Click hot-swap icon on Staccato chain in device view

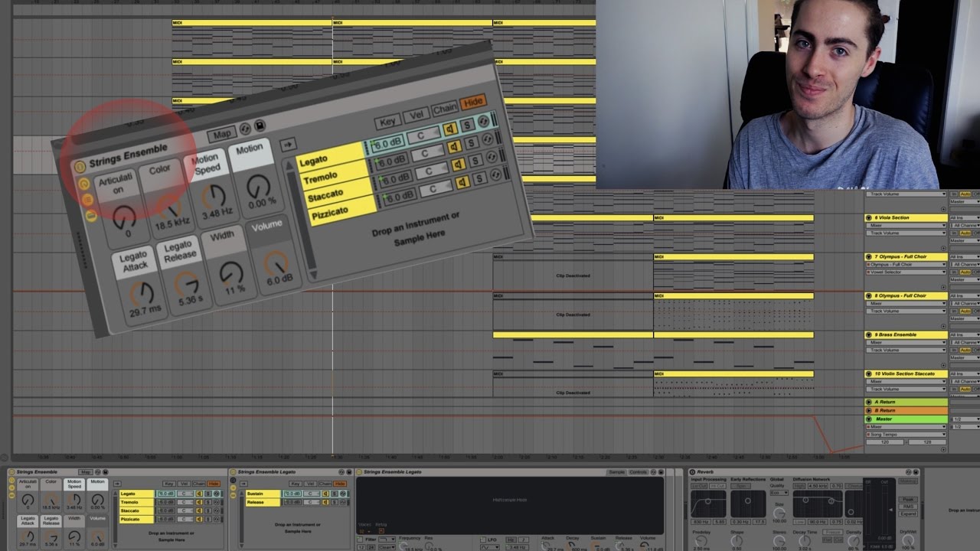coord(216,510)
